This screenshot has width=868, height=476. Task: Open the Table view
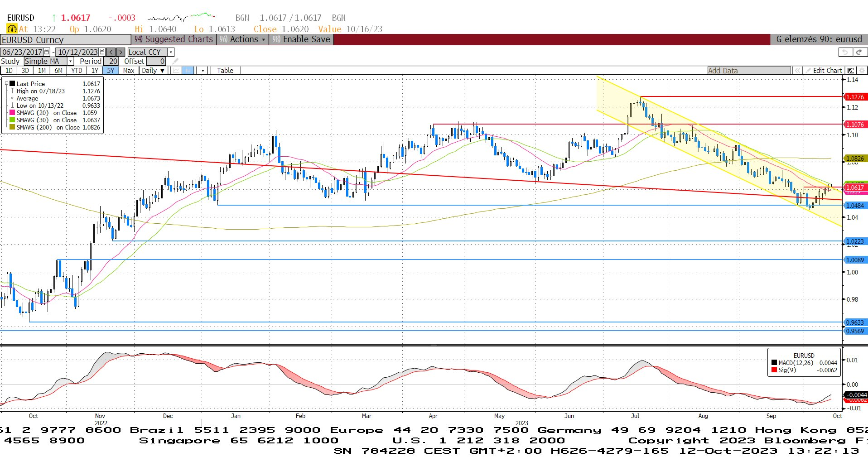(x=225, y=71)
